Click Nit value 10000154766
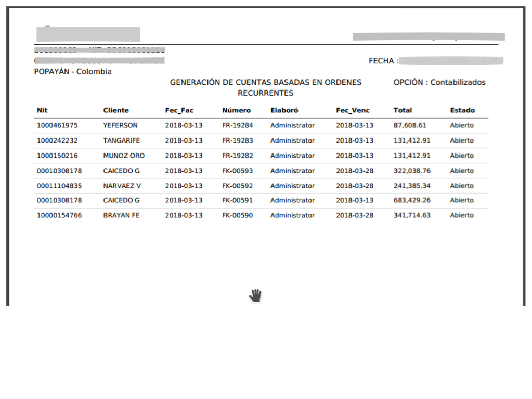Viewport: 532px width, 399px height. (x=59, y=215)
